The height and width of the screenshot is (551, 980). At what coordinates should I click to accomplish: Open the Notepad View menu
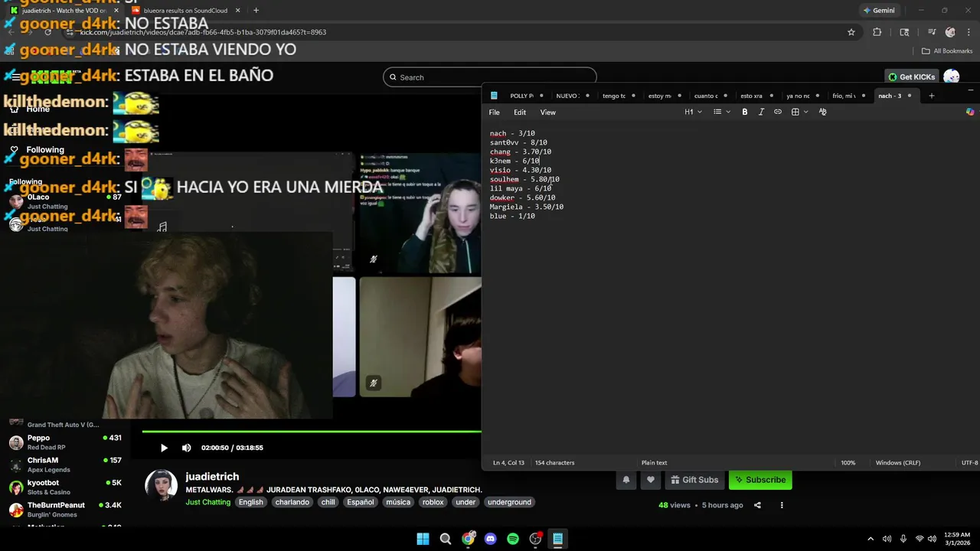point(548,112)
